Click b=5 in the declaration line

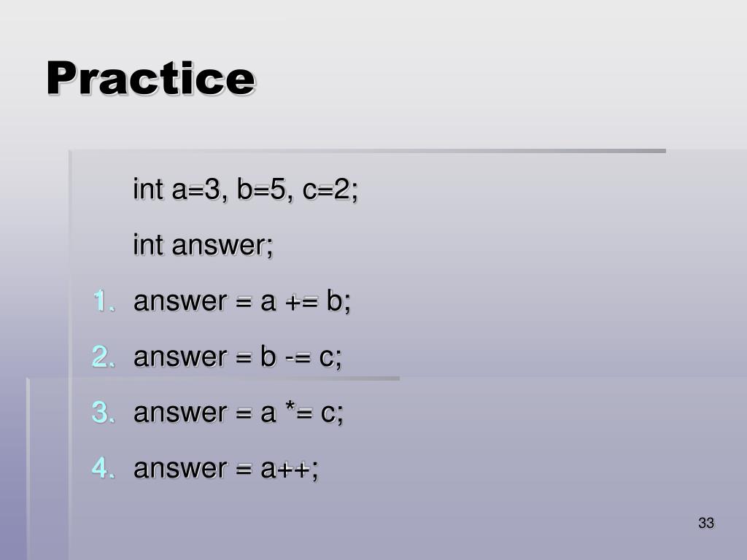coord(262,189)
